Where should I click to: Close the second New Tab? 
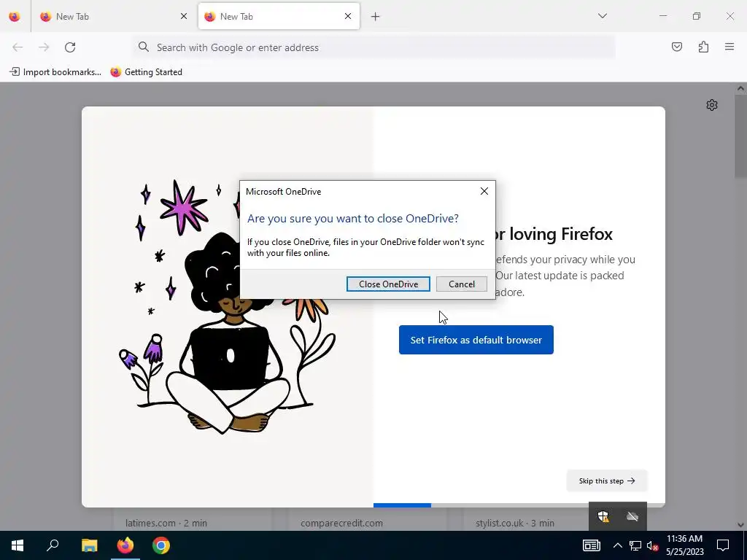pos(348,16)
